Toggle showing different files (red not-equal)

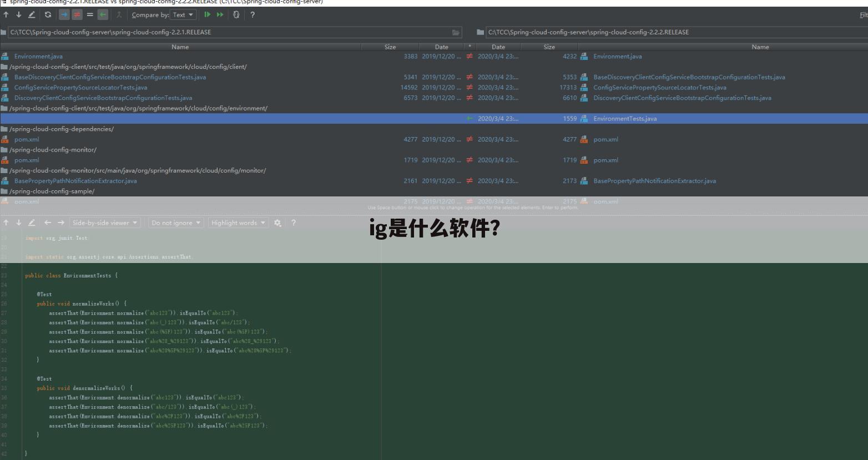click(x=77, y=15)
